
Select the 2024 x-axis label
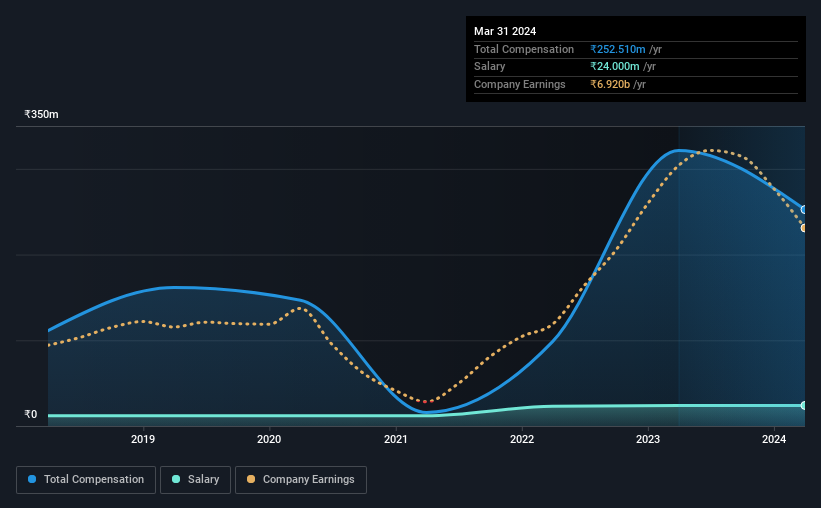point(774,439)
